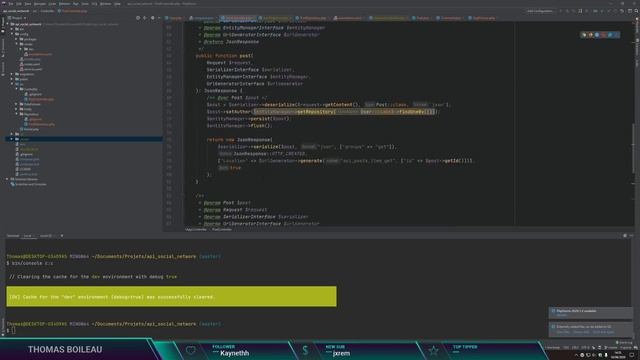Select the active PostController.php editor tab
The width and height of the screenshot is (640, 360).
point(238,18)
